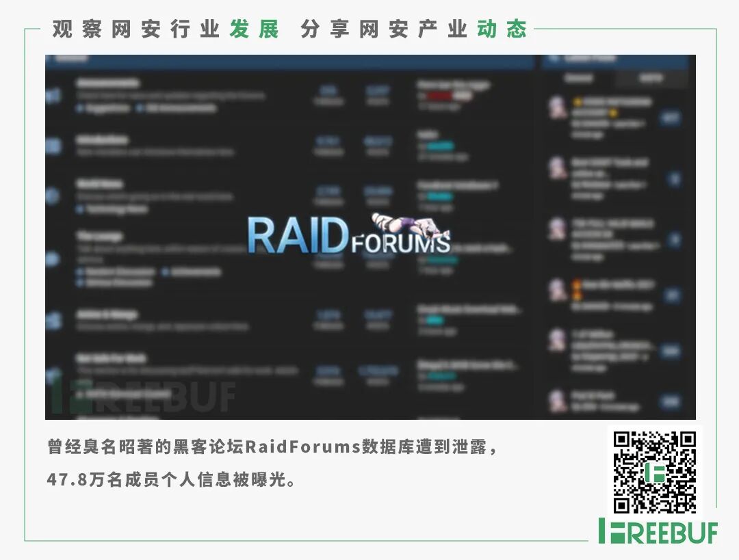
Task: Click the RAID FORUMS logo
Action: tap(349, 235)
